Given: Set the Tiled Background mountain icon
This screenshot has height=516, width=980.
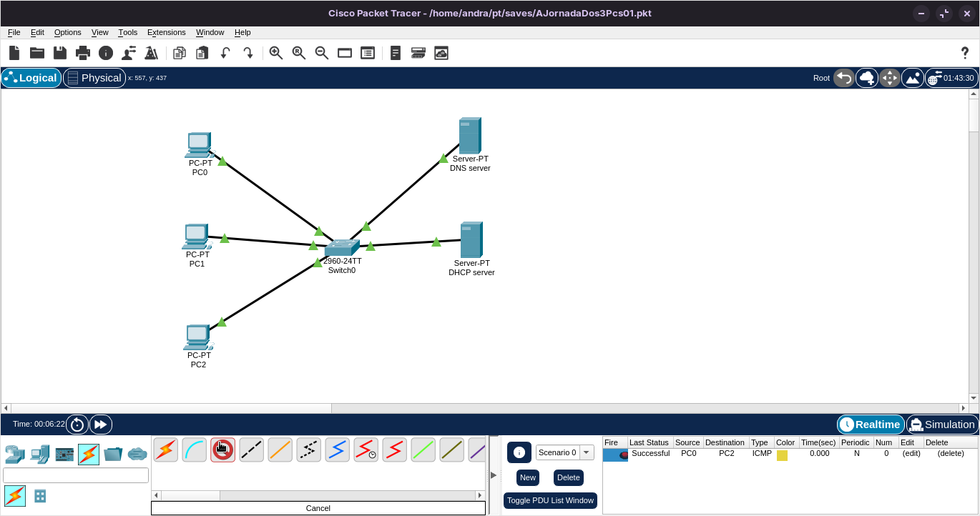Looking at the screenshot, I should tap(913, 78).
